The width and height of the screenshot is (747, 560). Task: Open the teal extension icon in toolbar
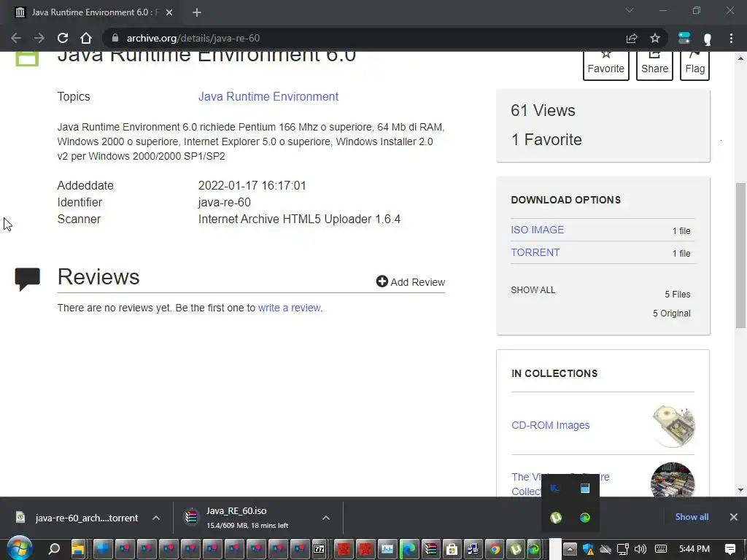(684, 38)
